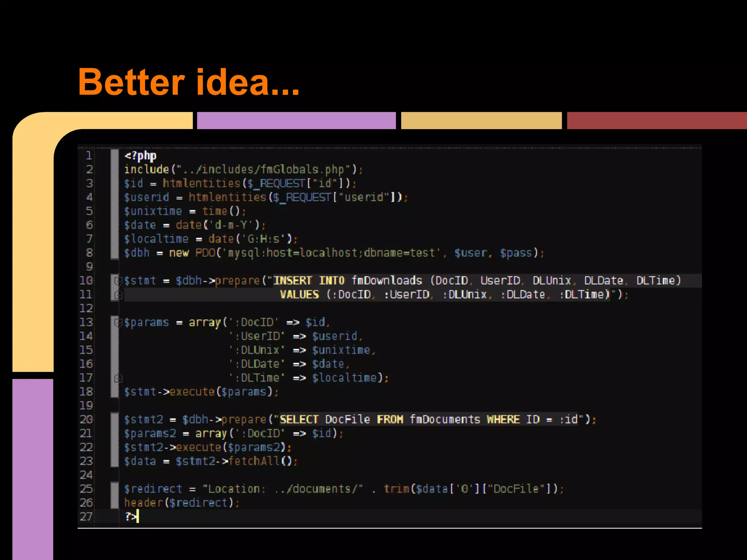Place cursor after the closing ?> tag
This screenshot has width=747, height=560.
138,517
